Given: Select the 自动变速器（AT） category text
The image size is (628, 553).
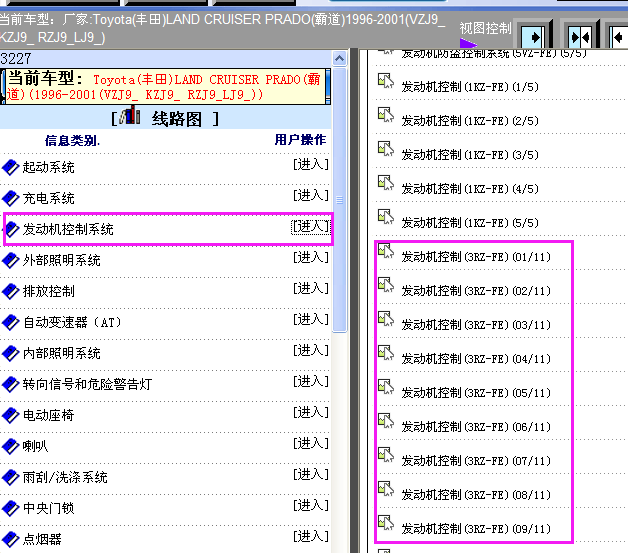Looking at the screenshot, I should pos(72,322).
